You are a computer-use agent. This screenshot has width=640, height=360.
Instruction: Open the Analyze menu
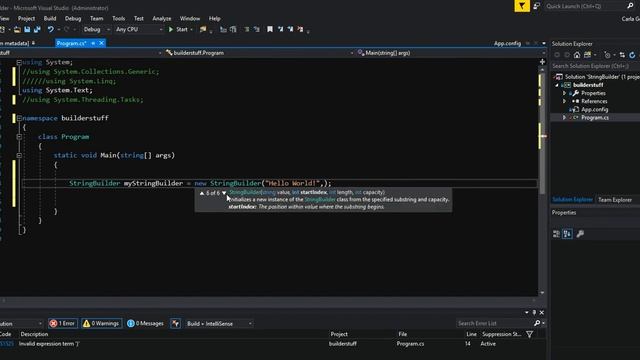(162, 18)
